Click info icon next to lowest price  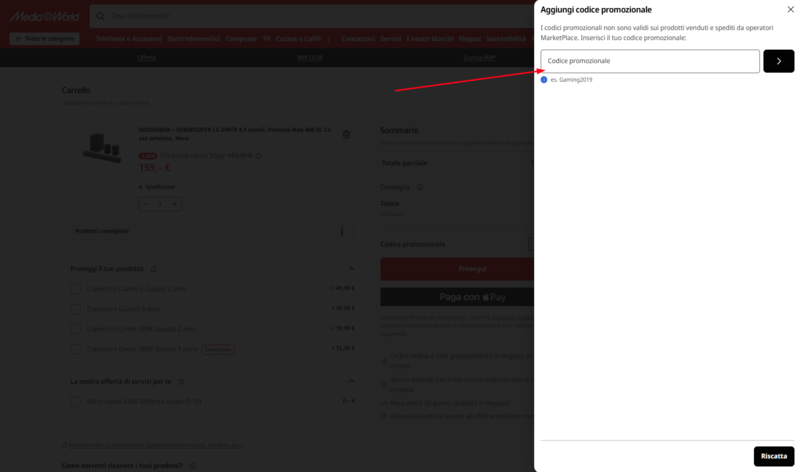(259, 156)
